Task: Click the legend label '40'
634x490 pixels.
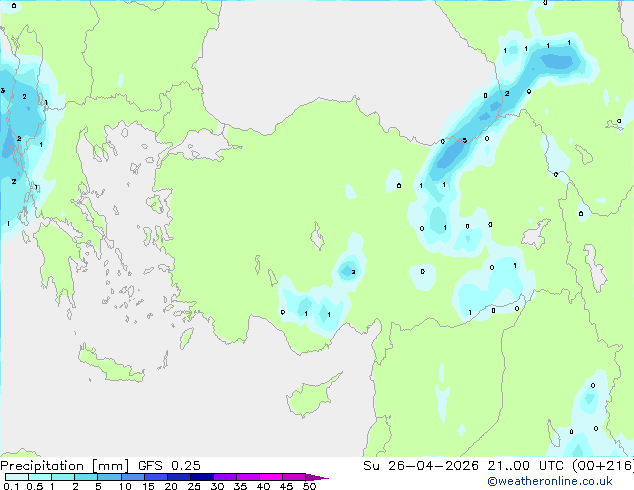Action: pyautogui.click(x=264, y=486)
